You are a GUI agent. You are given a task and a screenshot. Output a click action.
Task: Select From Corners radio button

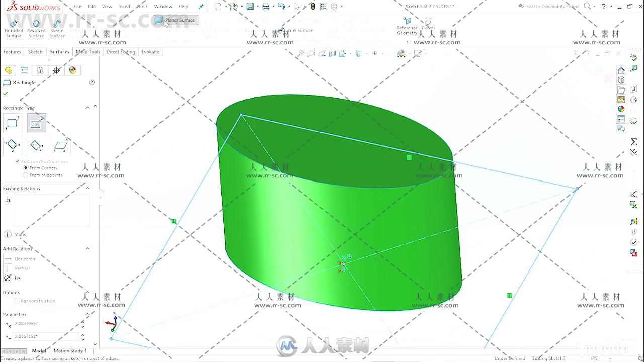pyautogui.click(x=26, y=168)
